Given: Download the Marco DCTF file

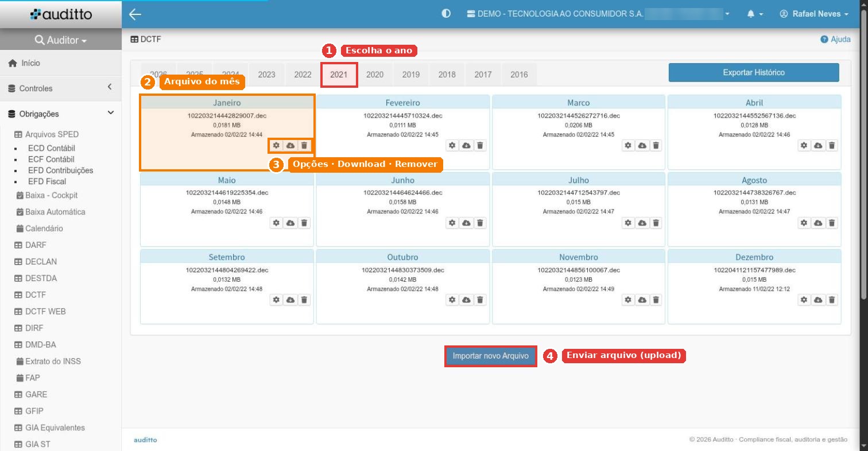Looking at the screenshot, I should tap(642, 146).
